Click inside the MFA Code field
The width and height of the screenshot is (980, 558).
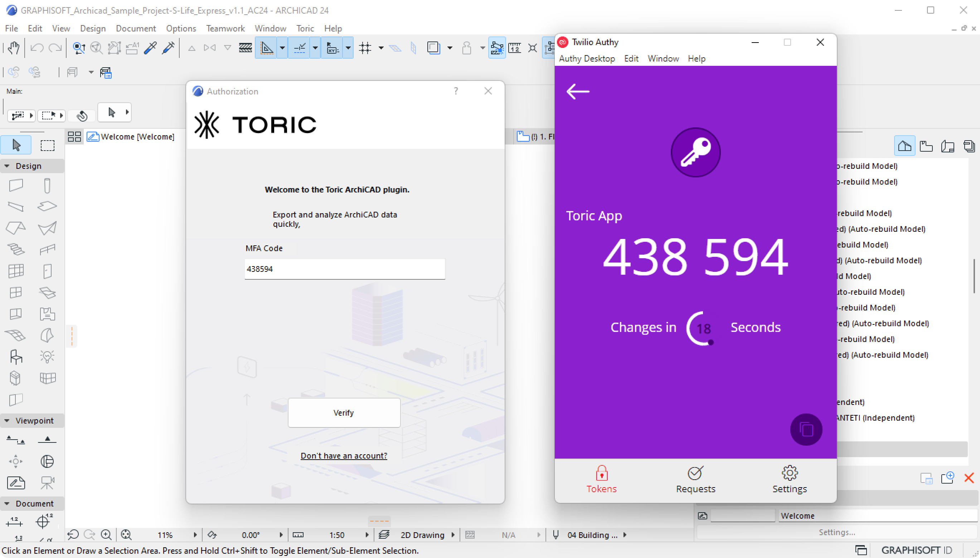(x=344, y=269)
